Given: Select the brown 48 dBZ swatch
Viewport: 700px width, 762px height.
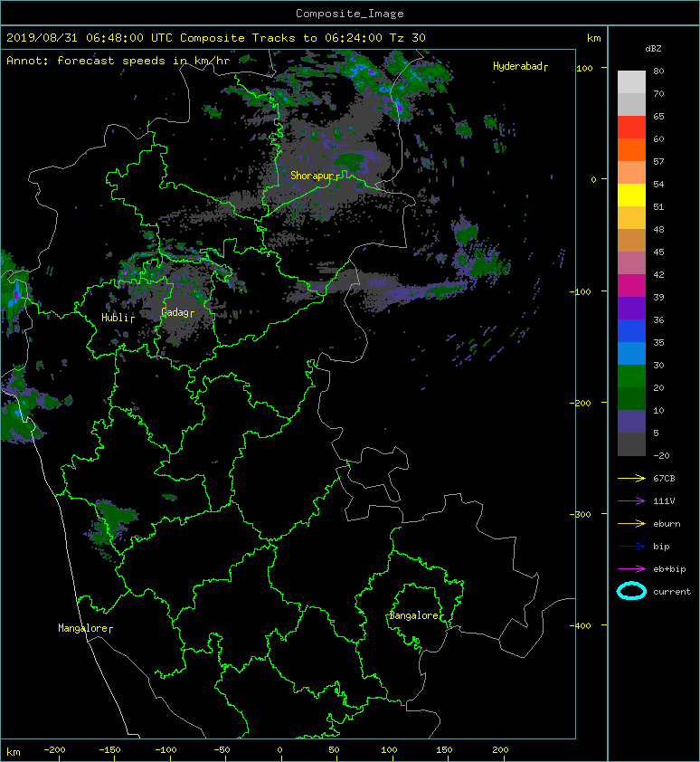Looking at the screenshot, I should point(631,240).
